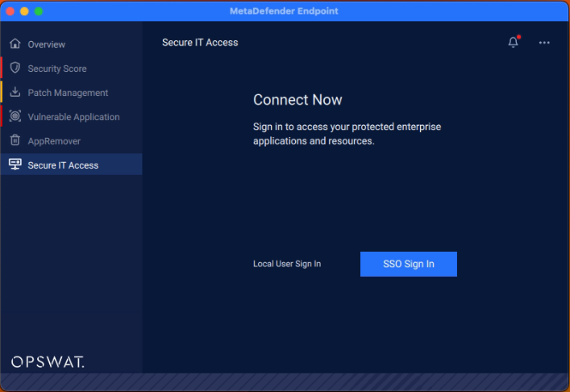This screenshot has width=570, height=392.
Task: Click the red close window button
Action: point(10,11)
